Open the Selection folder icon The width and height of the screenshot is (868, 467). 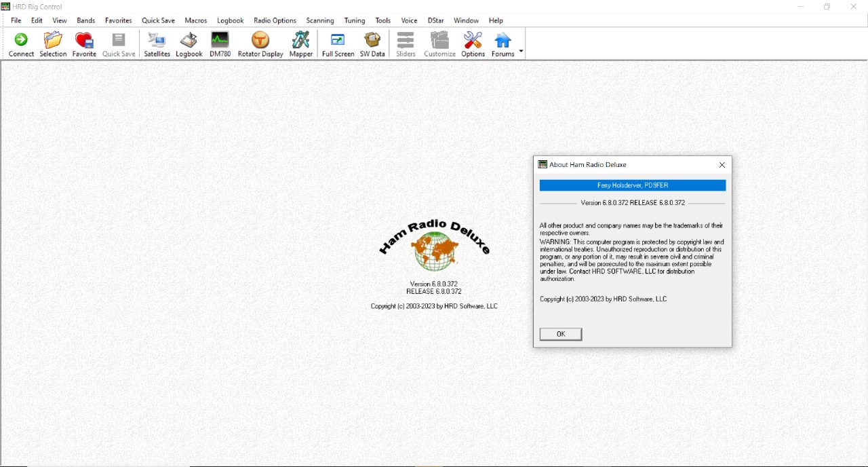coord(53,44)
